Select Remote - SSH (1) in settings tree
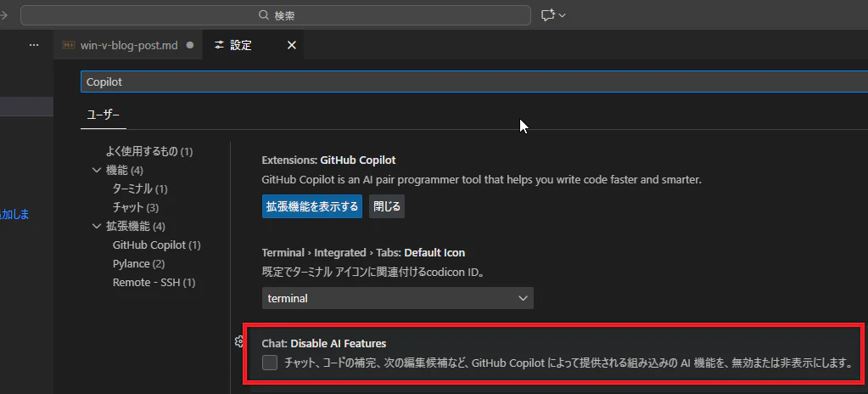The image size is (868, 394). pyautogui.click(x=154, y=283)
